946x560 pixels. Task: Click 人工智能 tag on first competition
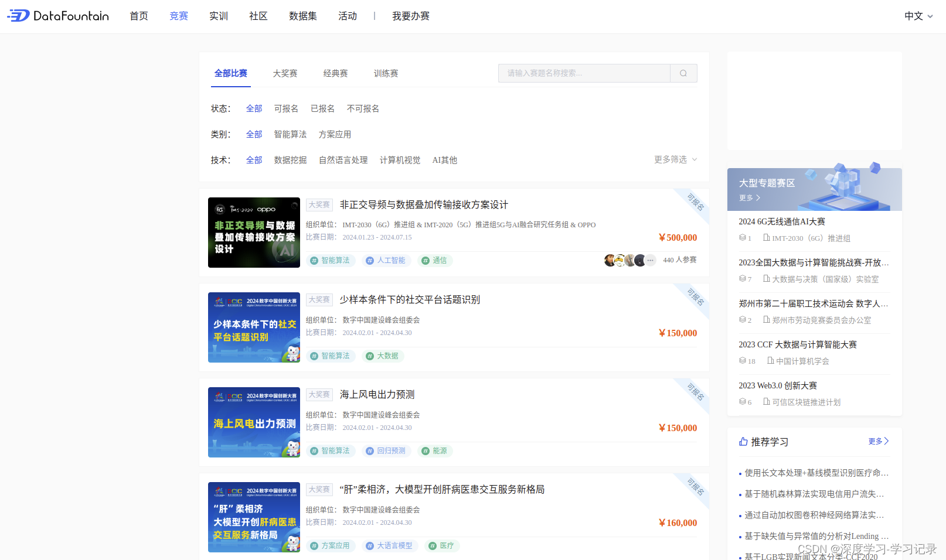pos(386,261)
